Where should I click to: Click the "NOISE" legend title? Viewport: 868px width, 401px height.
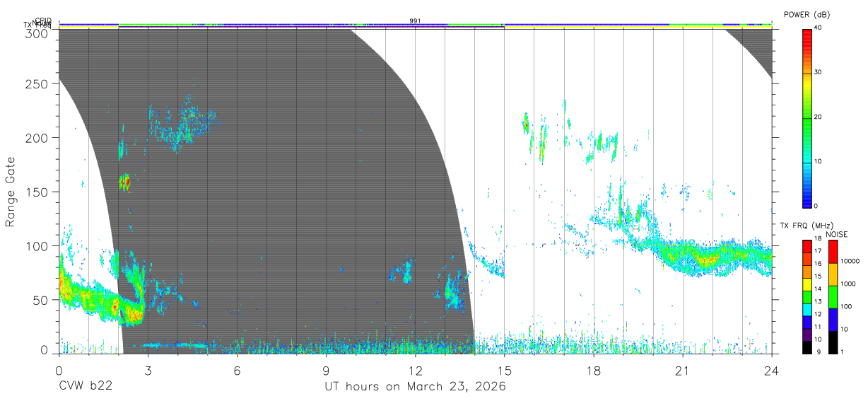tap(837, 234)
